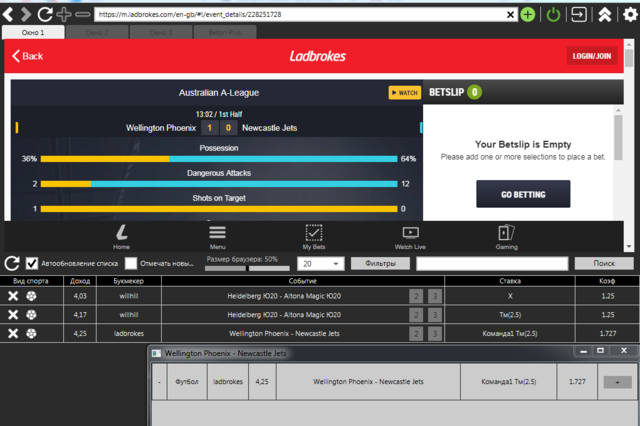Zoom in with the plus icon in toolbar

[x=64, y=15]
